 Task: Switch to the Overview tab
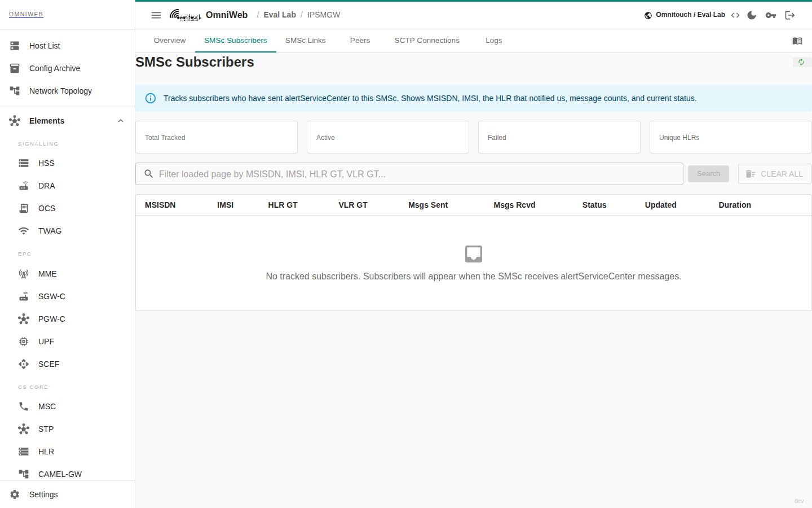pos(170,41)
